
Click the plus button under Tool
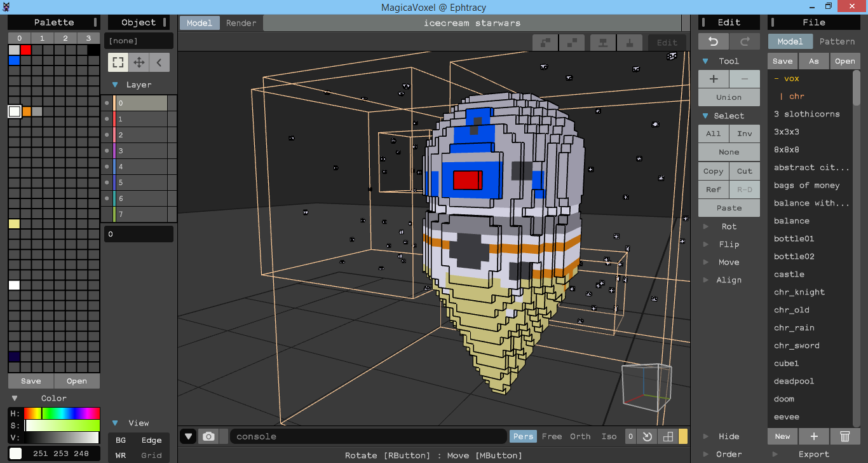(714, 79)
